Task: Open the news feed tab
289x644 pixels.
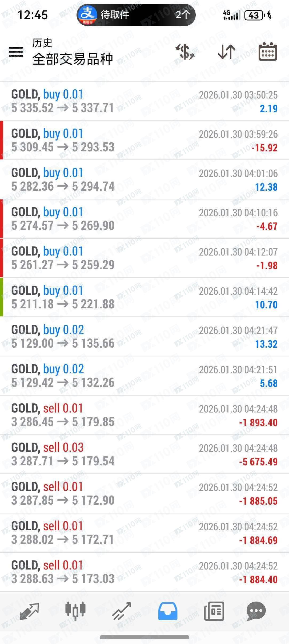Action: coord(214,611)
